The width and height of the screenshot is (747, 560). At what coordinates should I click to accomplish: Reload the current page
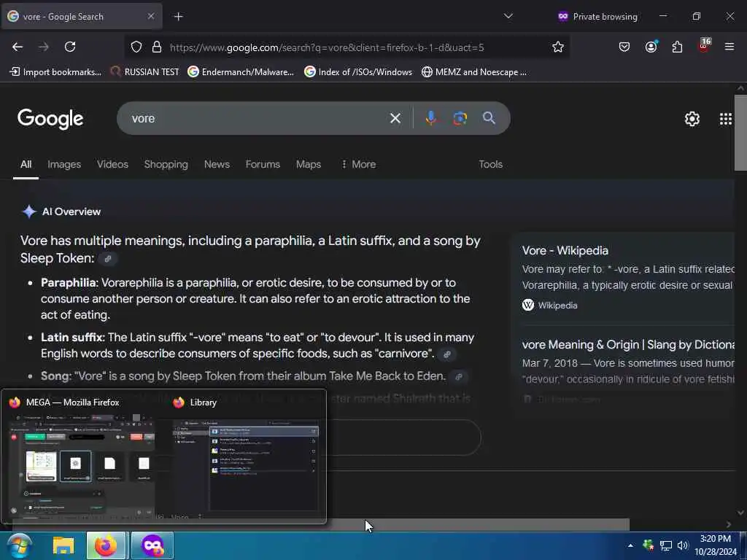point(70,47)
